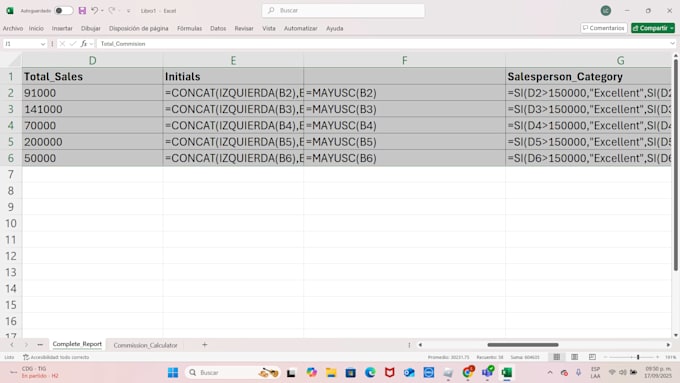Switch to Normal view icon
Viewport: 680px width, 383px height.
click(x=556, y=357)
